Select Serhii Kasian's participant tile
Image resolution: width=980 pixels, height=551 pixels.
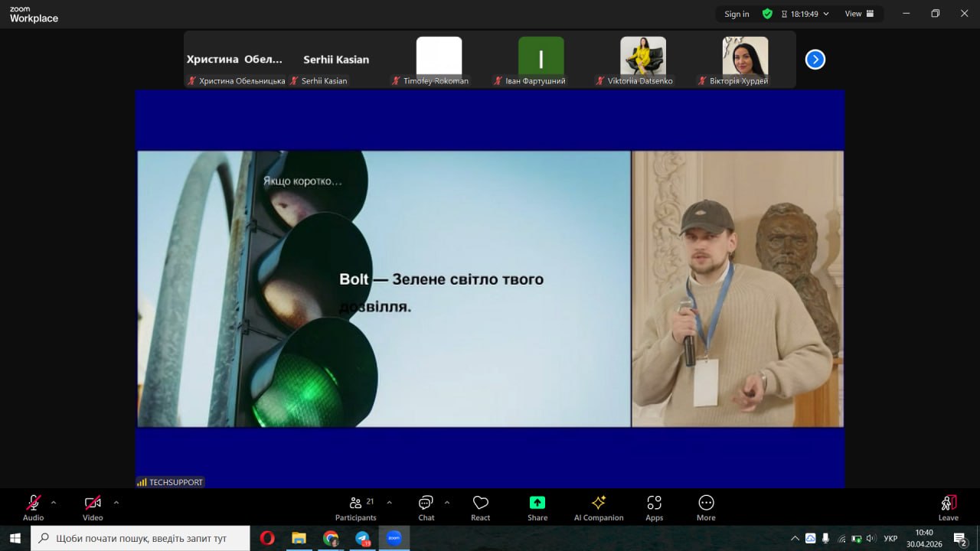click(x=336, y=60)
